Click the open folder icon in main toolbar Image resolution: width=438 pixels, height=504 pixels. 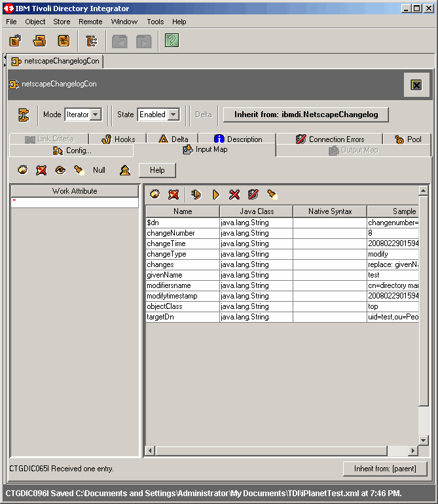click(x=40, y=41)
